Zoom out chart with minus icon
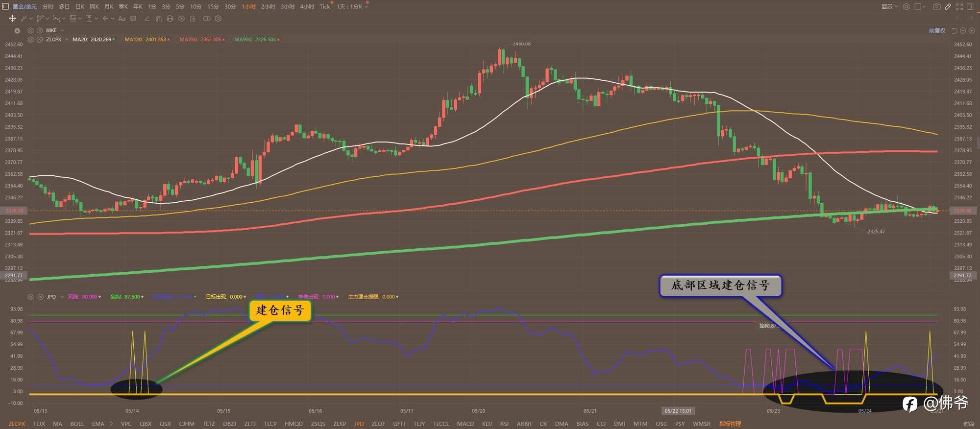Screen dimensions: 980x429 963,30
